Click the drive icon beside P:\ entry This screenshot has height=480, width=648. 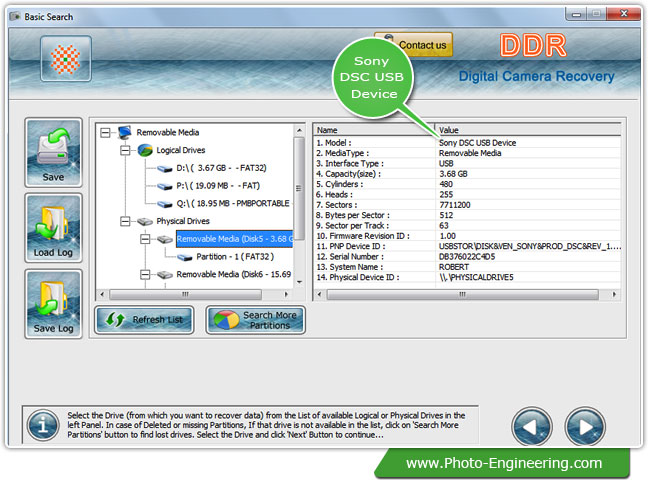(164, 186)
